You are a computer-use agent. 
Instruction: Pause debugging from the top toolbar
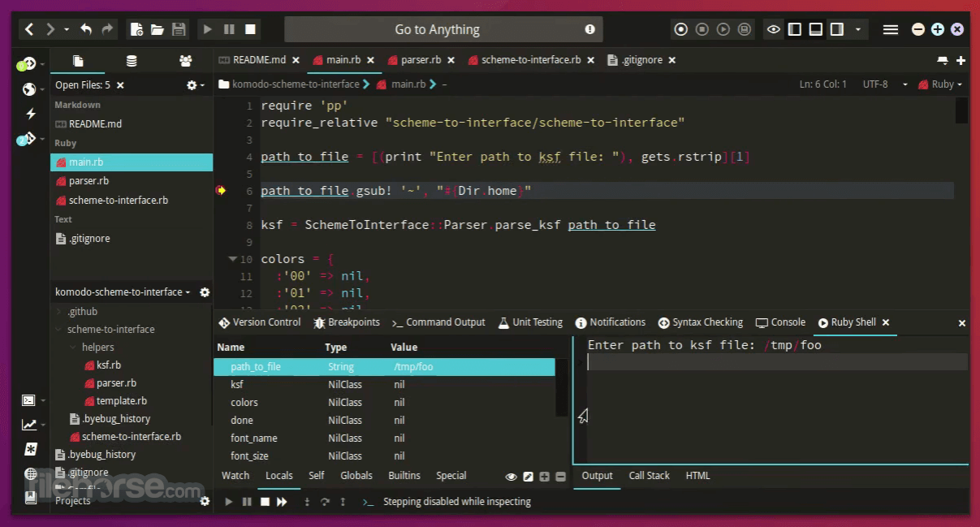[229, 29]
